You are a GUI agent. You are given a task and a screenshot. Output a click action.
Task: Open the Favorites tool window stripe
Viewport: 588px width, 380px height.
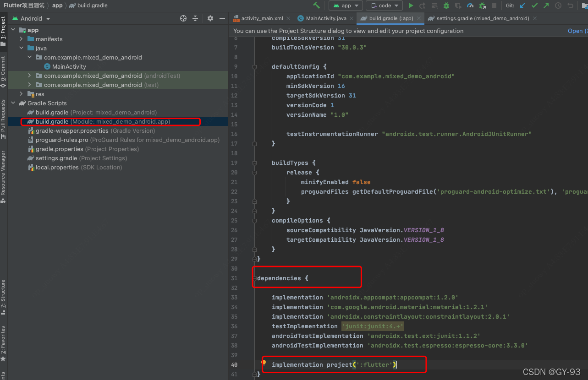pyautogui.click(x=3, y=343)
